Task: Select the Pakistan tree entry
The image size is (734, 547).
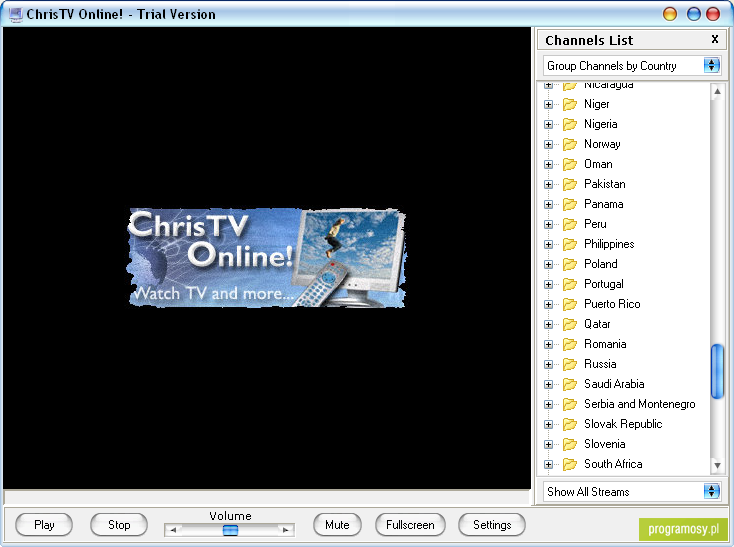Action: pos(605,184)
